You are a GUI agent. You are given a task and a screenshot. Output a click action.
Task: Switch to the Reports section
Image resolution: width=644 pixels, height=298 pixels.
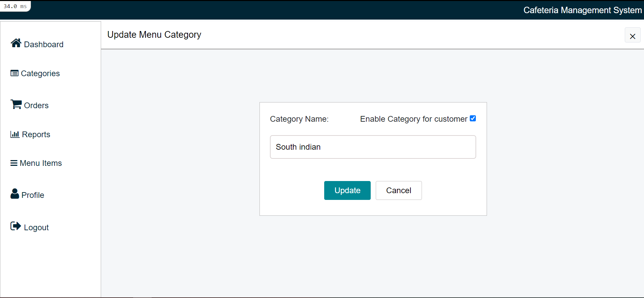click(36, 134)
